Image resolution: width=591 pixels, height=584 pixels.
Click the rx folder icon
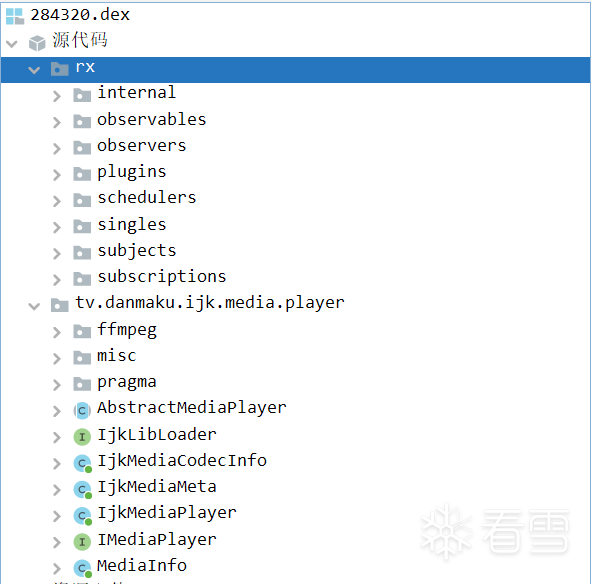[60, 69]
